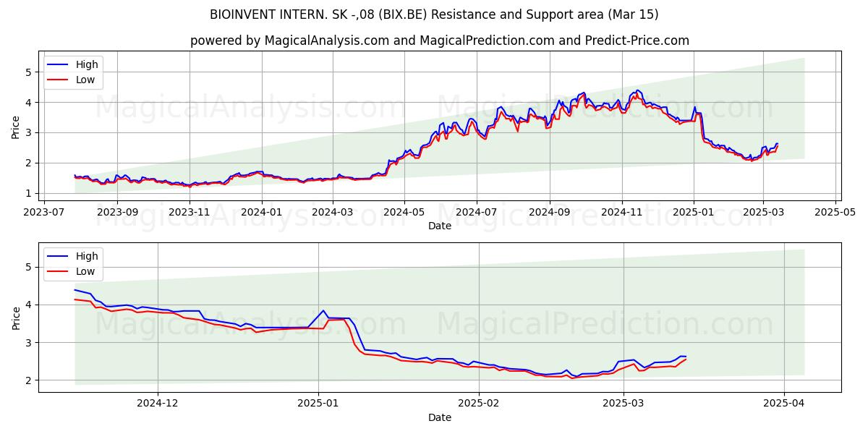Click price tick '1' on the top chart
868x434 pixels.
[30, 193]
